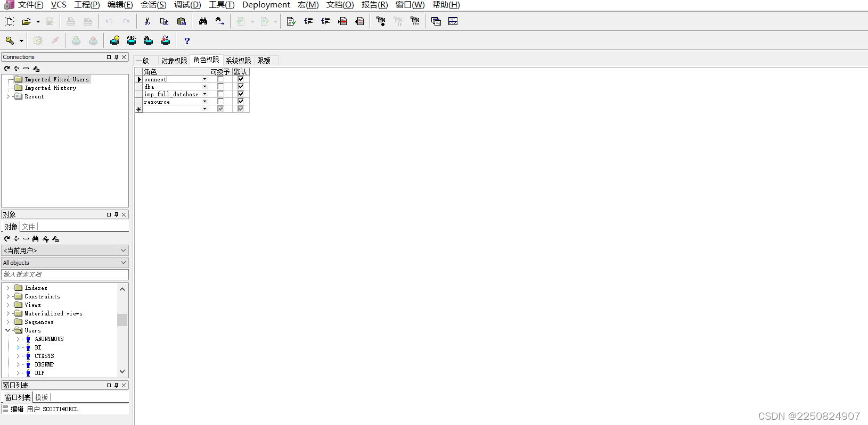Viewport: 868px width, 425px height.
Task: Click the database icon with red X
Action: pyautogui.click(x=166, y=40)
